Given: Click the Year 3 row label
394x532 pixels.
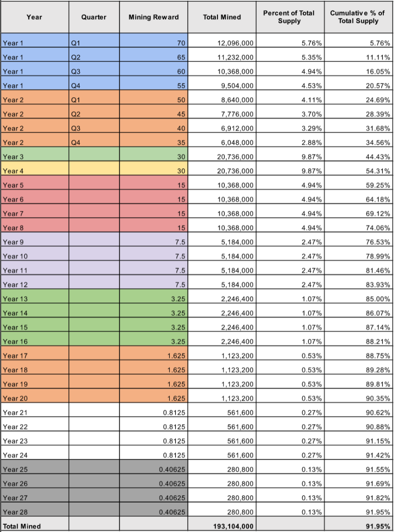Looking at the screenshot, I should click(x=35, y=154).
